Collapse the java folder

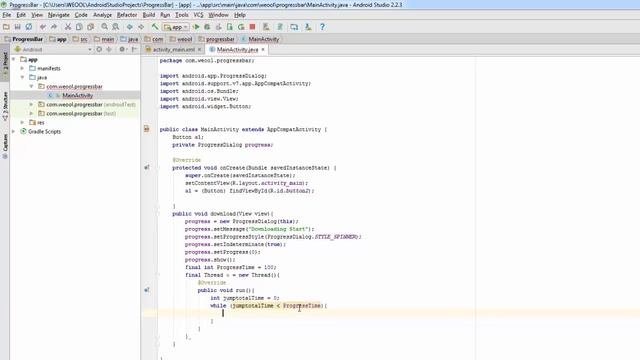coord(22,78)
